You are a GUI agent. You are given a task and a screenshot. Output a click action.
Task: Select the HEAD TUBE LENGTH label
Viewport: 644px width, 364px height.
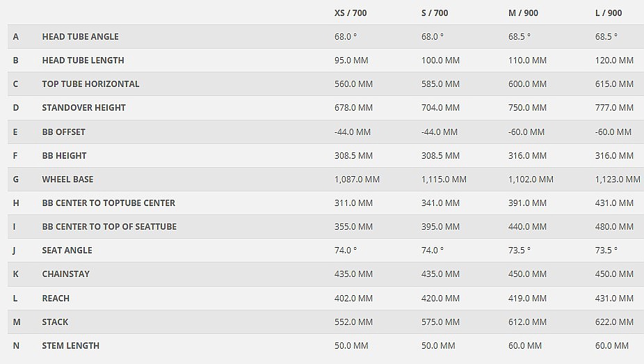pos(83,60)
